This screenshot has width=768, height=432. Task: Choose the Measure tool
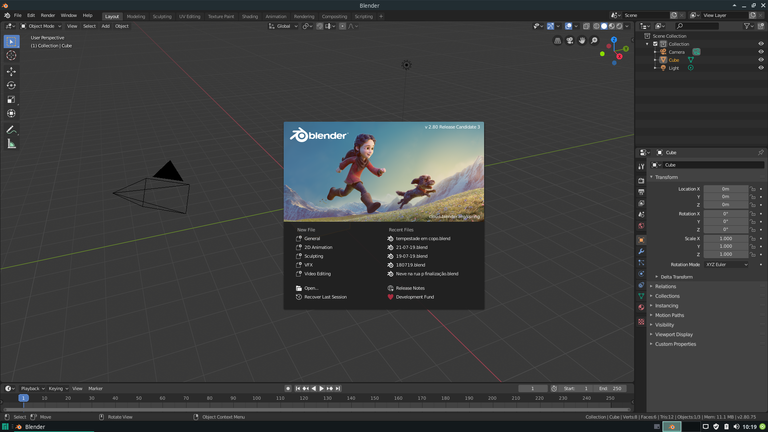click(x=11, y=144)
